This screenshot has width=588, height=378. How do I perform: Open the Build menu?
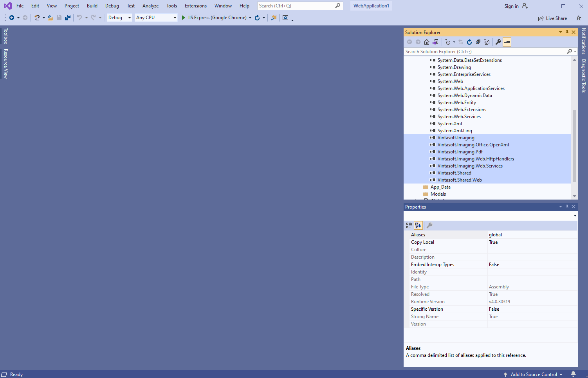pos(92,6)
